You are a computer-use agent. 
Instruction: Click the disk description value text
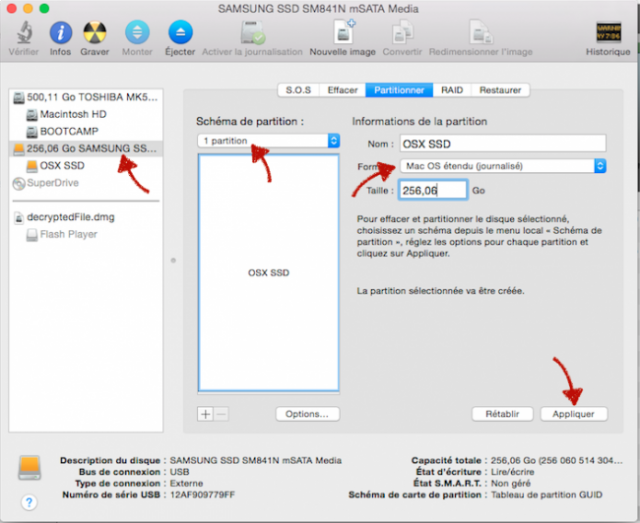[x=256, y=461]
